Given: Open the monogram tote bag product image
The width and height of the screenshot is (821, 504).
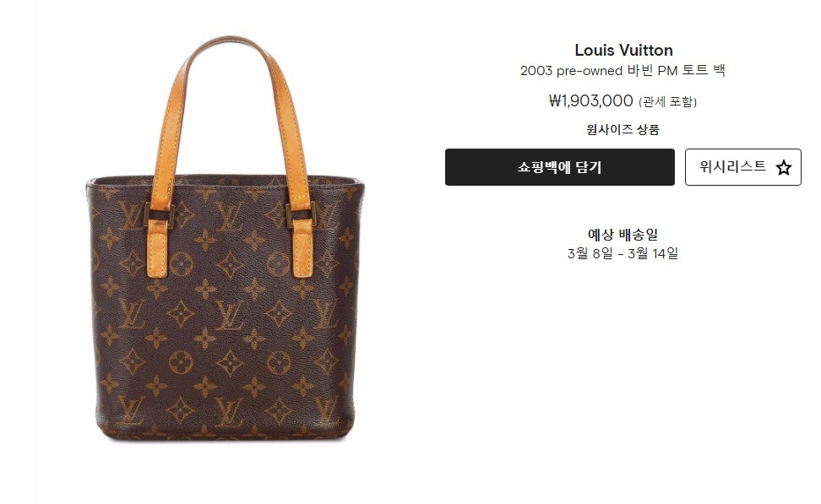Looking at the screenshot, I should [x=226, y=238].
